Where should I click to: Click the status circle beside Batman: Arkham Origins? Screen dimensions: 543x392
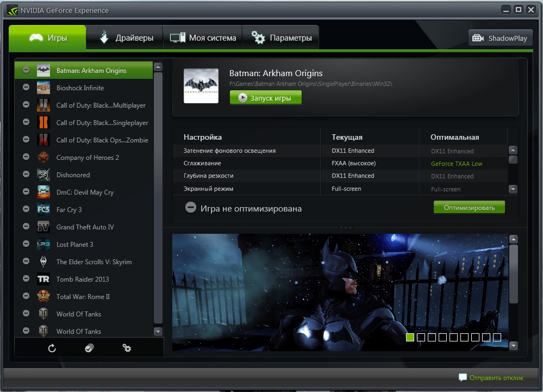pos(26,70)
